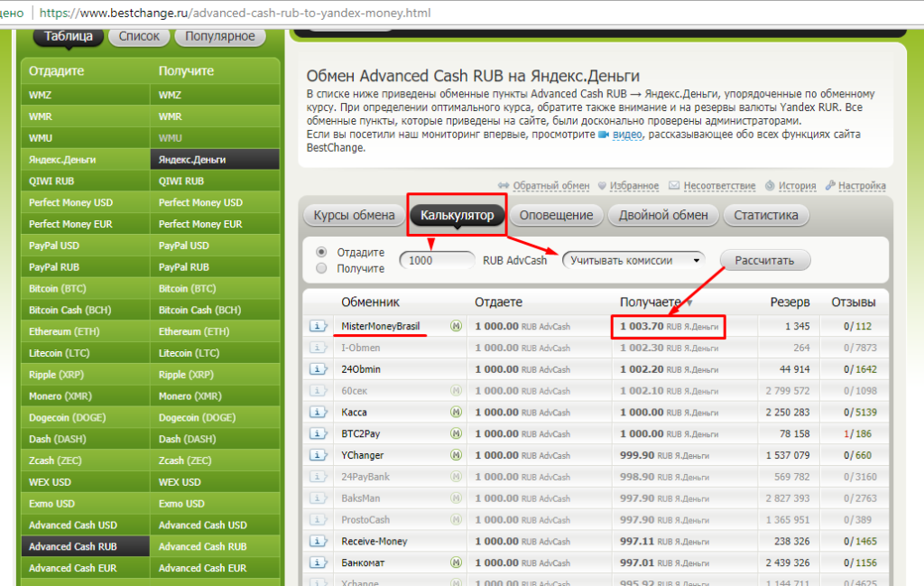The width and height of the screenshot is (924, 586).
Task: Click the amount input field showing 1000
Action: click(x=438, y=260)
